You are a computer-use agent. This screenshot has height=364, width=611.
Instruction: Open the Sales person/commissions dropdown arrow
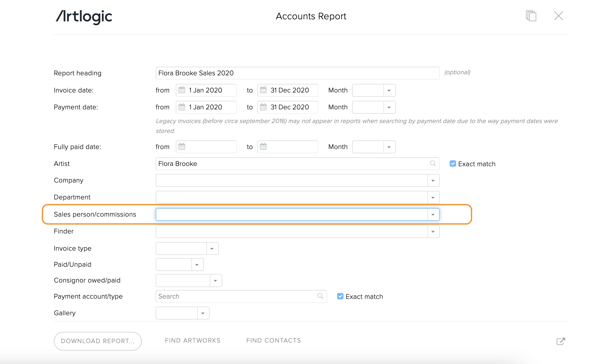433,214
